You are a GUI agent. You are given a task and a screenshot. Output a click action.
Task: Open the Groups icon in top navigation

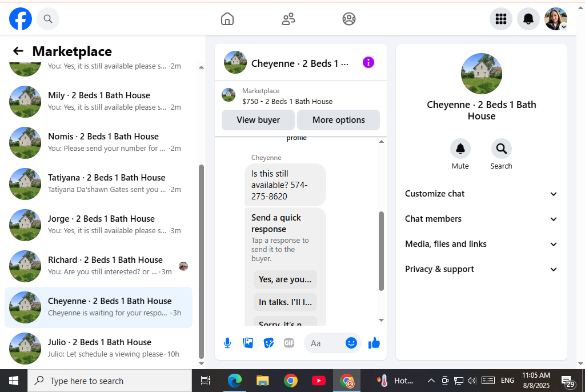click(x=349, y=19)
